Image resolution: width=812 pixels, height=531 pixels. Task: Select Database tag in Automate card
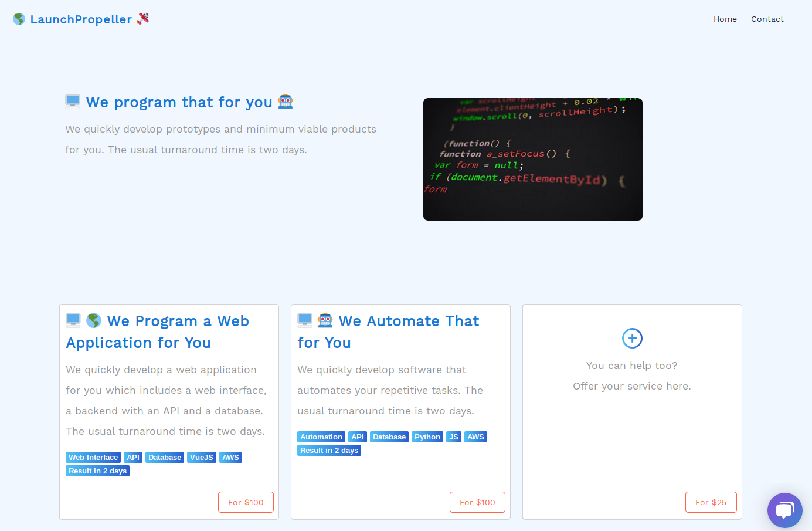coord(389,437)
